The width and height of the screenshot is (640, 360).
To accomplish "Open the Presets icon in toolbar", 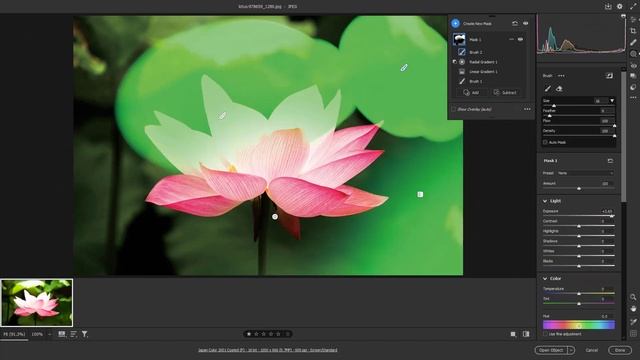I will click(x=633, y=87).
